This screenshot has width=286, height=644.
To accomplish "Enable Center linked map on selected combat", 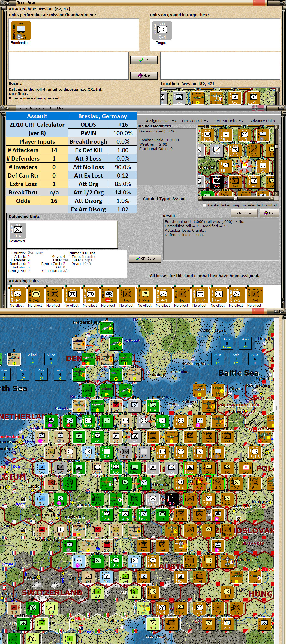I will (x=205, y=205).
